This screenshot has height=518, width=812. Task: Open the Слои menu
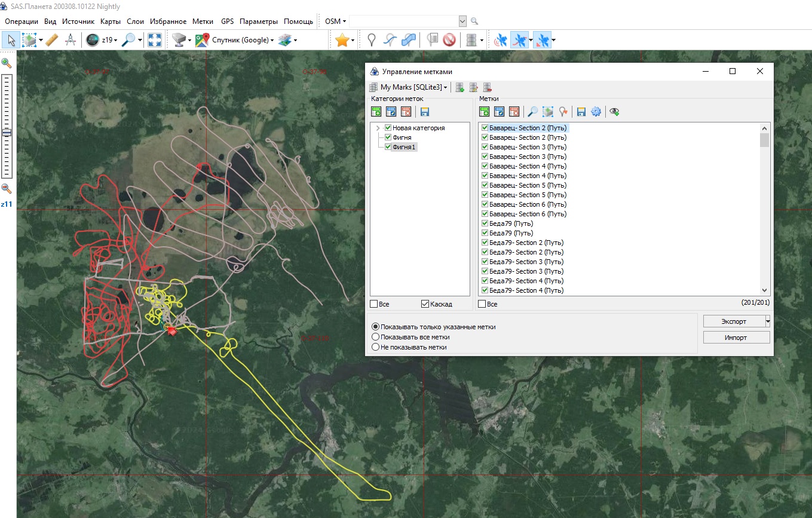(x=135, y=22)
